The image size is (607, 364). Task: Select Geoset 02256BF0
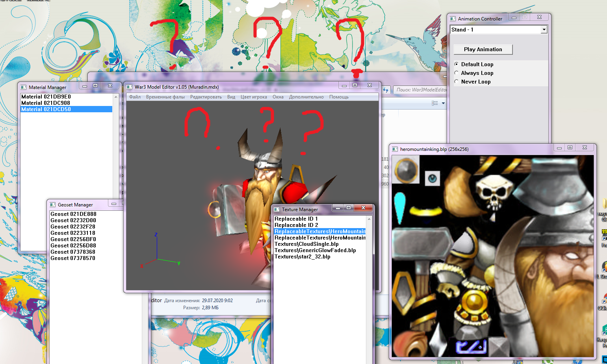[x=73, y=239]
